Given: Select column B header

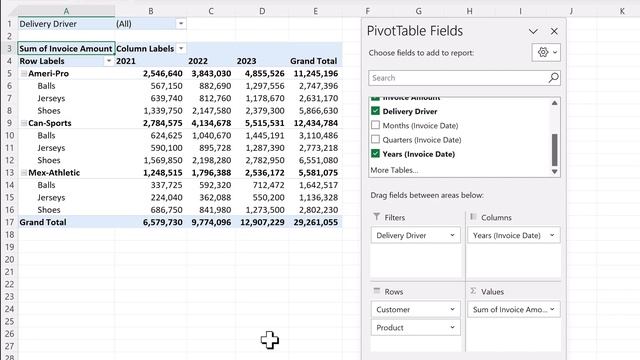Looking at the screenshot, I should 151,11.
